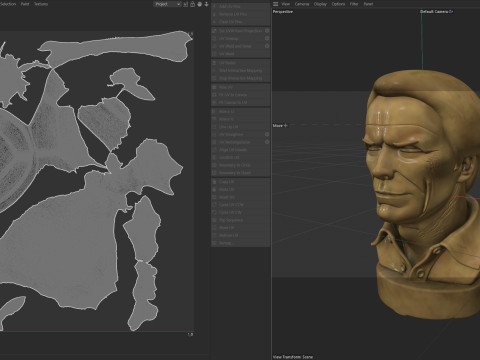This screenshot has height=360, width=480.
Task: Click the Default Camera selector
Action: (x=436, y=11)
